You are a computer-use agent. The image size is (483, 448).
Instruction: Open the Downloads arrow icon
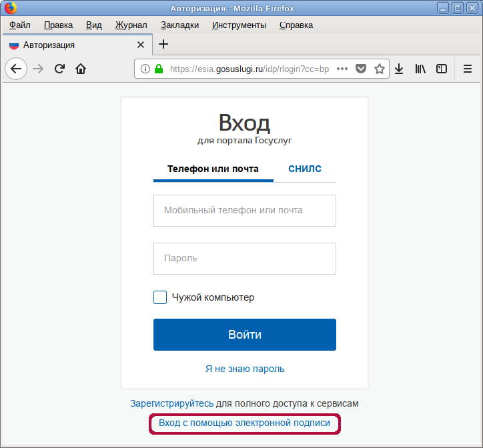(399, 69)
